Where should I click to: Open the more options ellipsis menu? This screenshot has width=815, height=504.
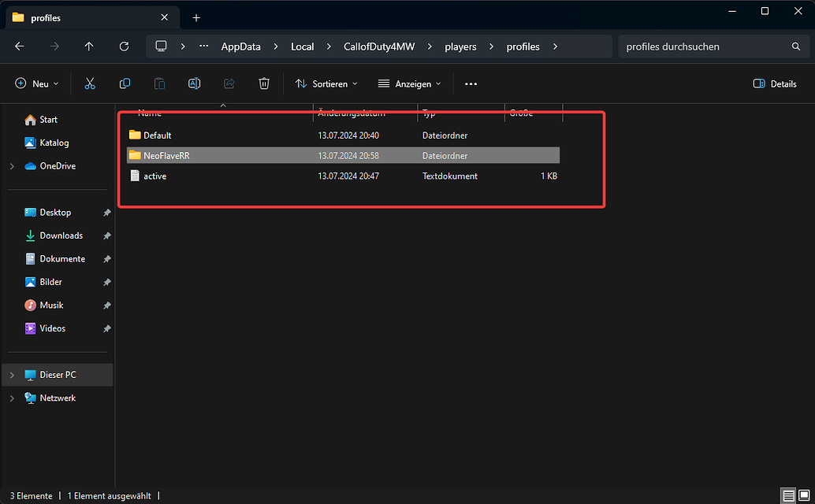(471, 83)
